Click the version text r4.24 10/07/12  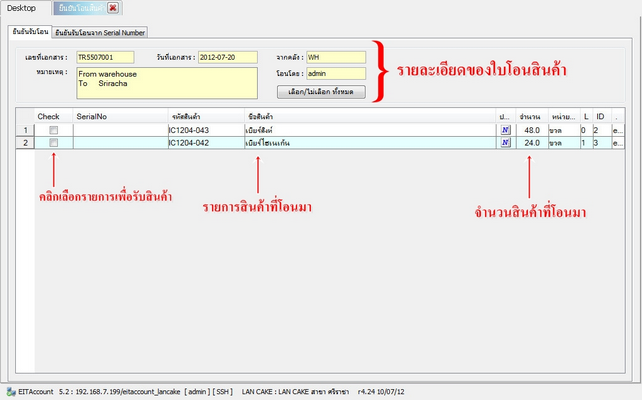pos(381,392)
